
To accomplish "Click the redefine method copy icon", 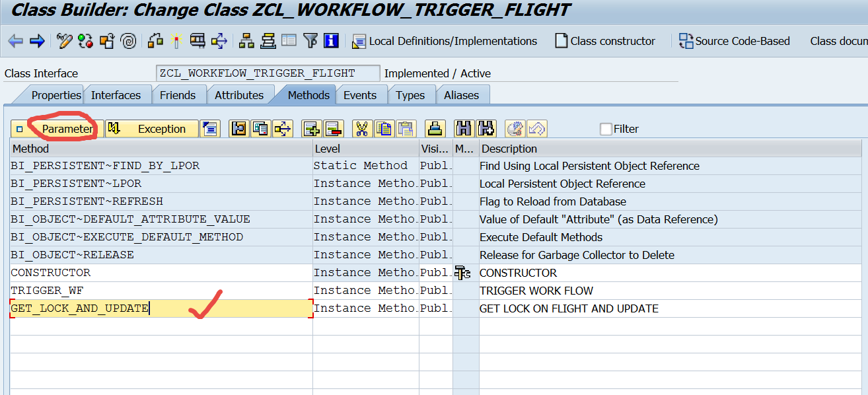I will (x=261, y=129).
